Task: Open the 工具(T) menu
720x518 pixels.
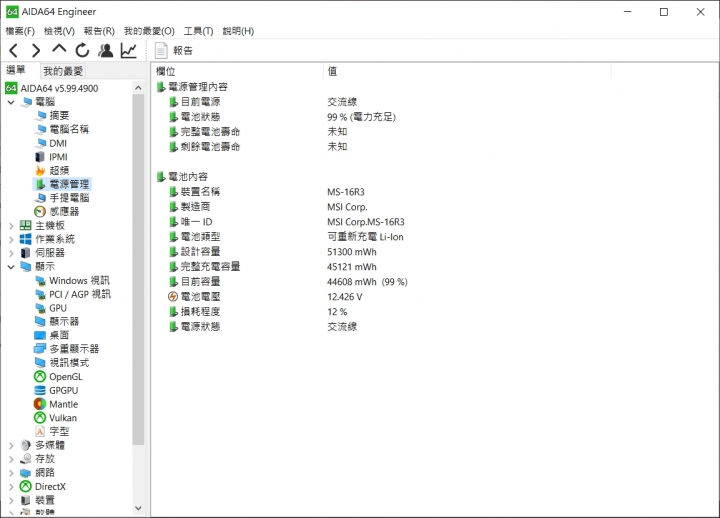Action: [x=198, y=31]
